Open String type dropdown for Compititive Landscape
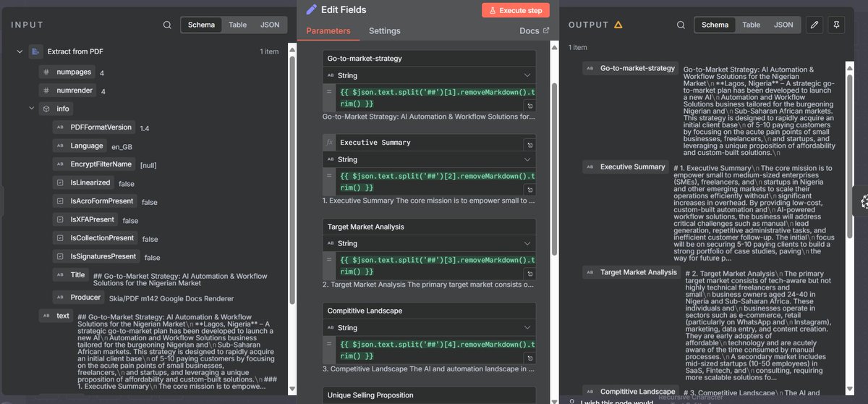Image resolution: width=868 pixels, height=404 pixels. tap(430, 328)
